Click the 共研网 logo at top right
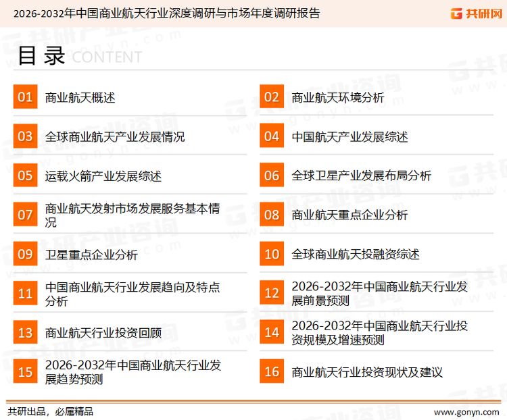507x420 pixels. click(477, 14)
